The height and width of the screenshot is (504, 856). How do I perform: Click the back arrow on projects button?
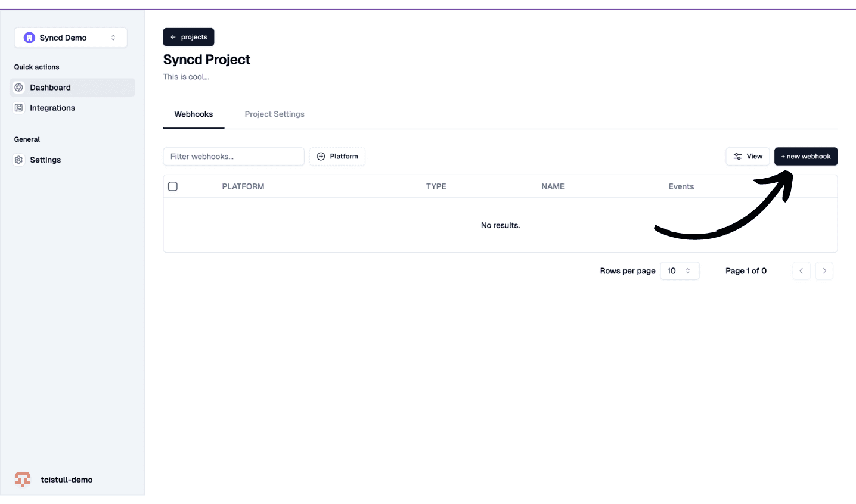173,37
